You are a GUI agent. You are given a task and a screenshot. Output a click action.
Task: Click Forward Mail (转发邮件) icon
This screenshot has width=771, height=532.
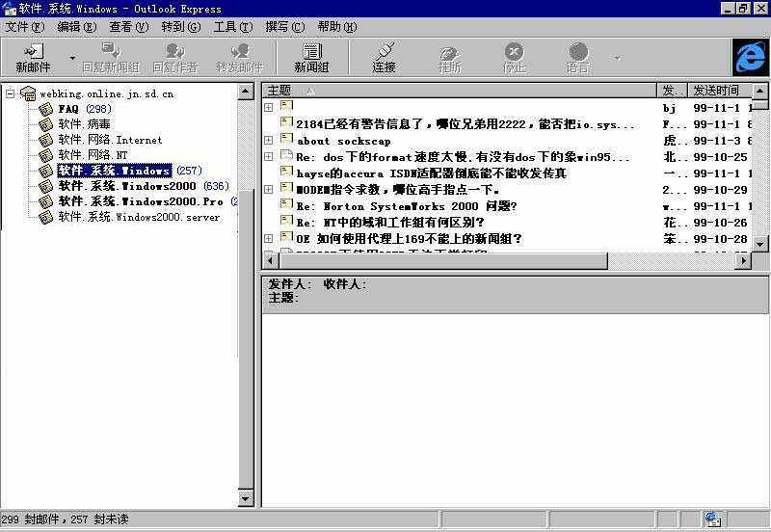point(240,51)
